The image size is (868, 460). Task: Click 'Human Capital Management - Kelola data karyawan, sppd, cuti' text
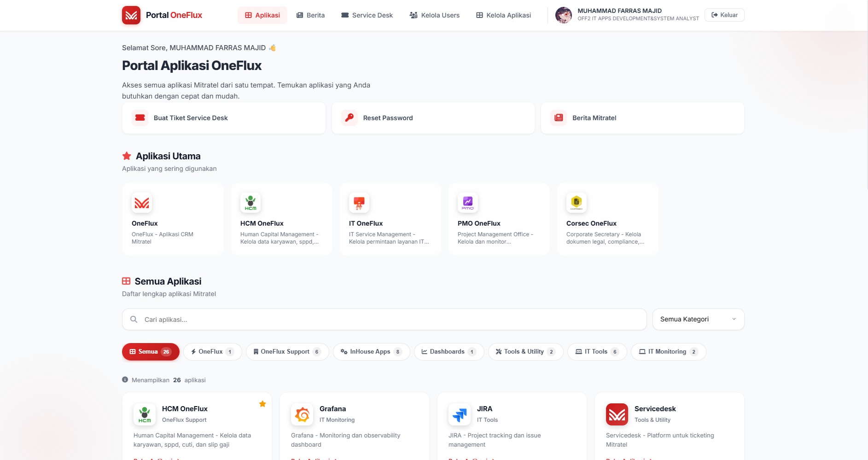point(192,440)
